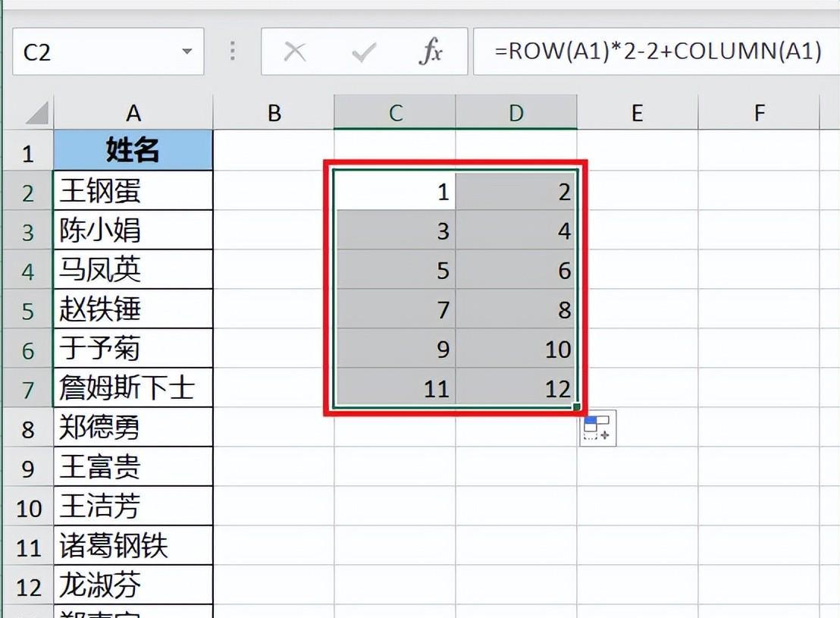
Task: Click the Enter checkmark formula button
Action: [x=364, y=52]
